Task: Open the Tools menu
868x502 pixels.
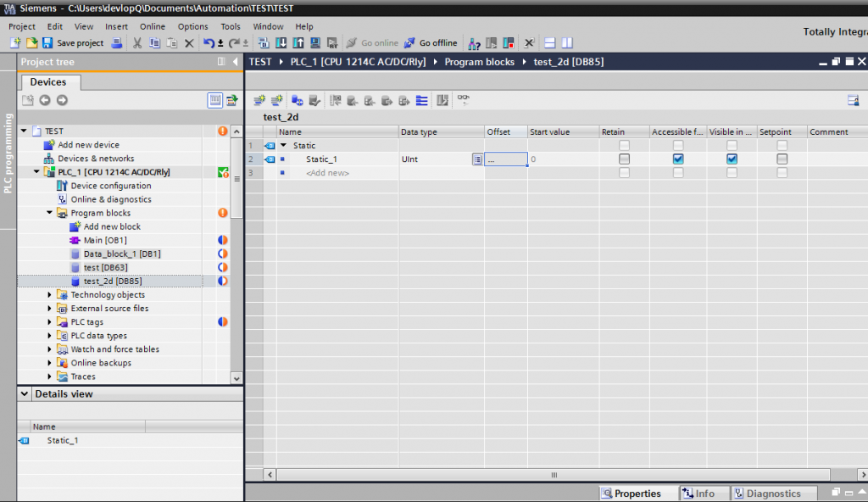Action: (x=231, y=26)
